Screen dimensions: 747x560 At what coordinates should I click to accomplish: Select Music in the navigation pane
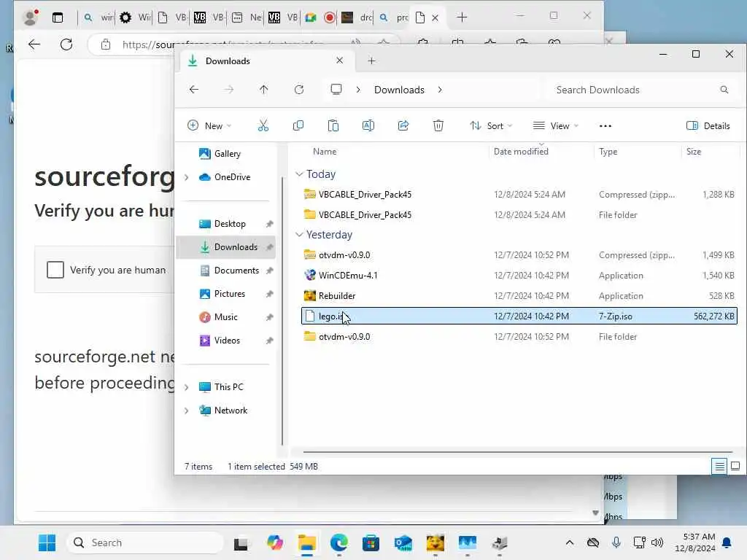(225, 317)
